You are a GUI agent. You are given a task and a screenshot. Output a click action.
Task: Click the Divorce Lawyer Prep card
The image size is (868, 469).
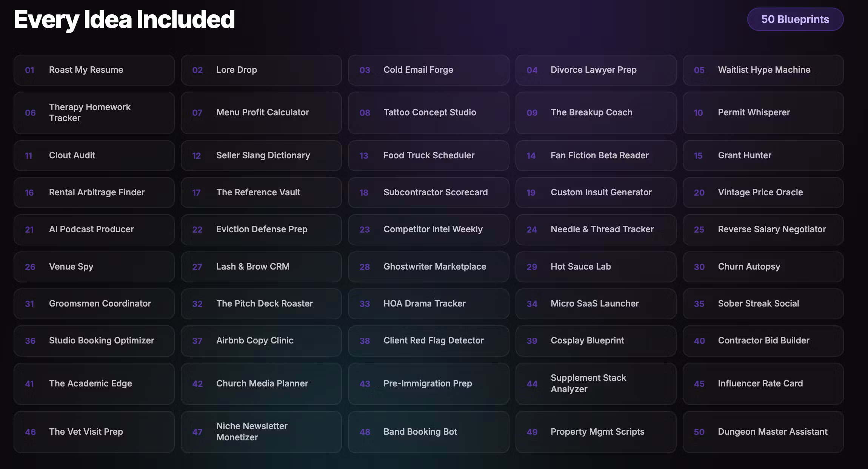pyautogui.click(x=596, y=70)
